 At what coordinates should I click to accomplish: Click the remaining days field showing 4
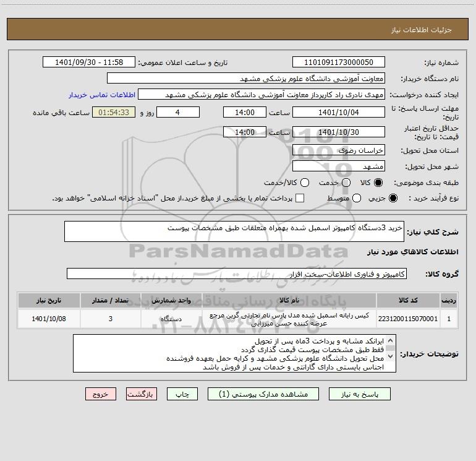pyautogui.click(x=178, y=112)
